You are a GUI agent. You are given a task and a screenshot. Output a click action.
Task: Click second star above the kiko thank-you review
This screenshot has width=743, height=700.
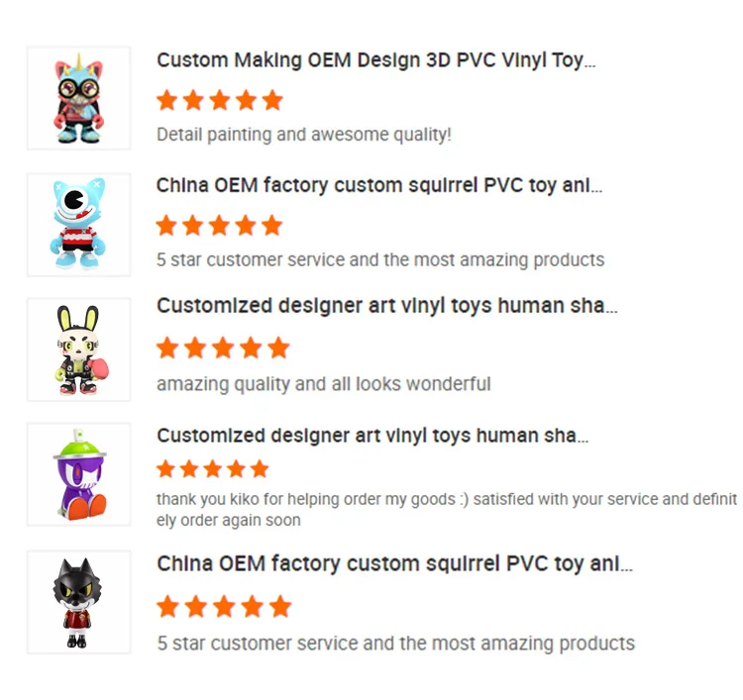tap(189, 469)
